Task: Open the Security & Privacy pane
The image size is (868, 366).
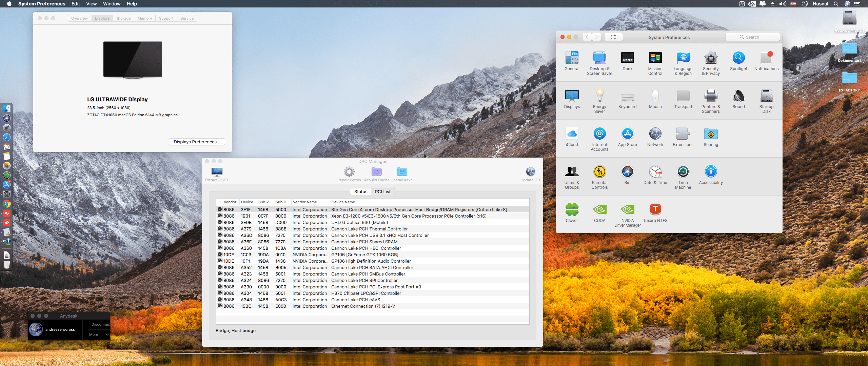Action: click(711, 62)
